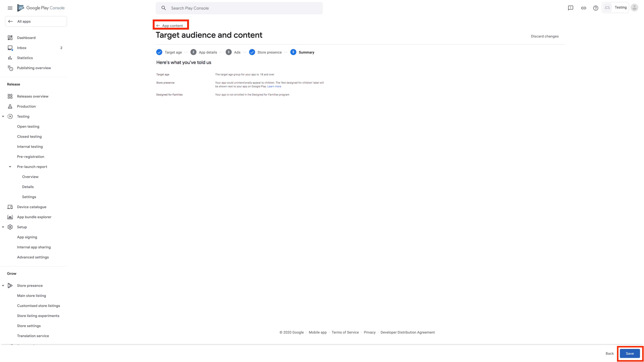Open help via question mark icon
644x362 pixels.
click(x=596, y=8)
